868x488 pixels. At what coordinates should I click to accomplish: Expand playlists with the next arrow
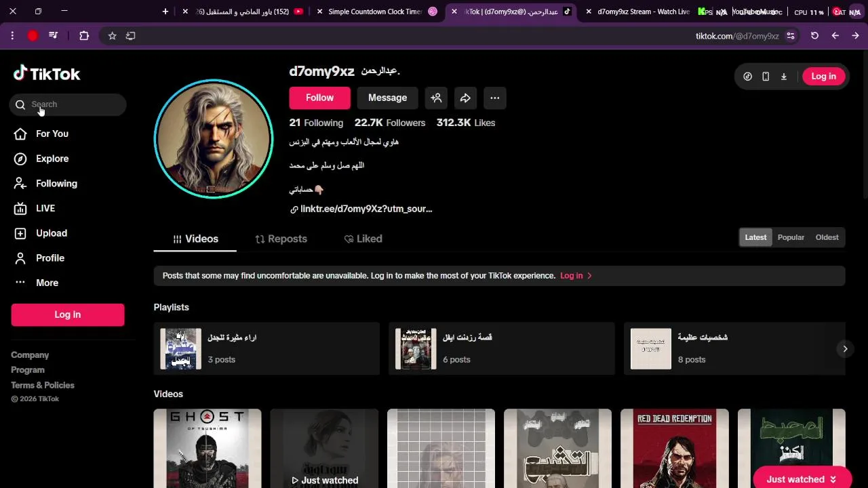tap(845, 348)
